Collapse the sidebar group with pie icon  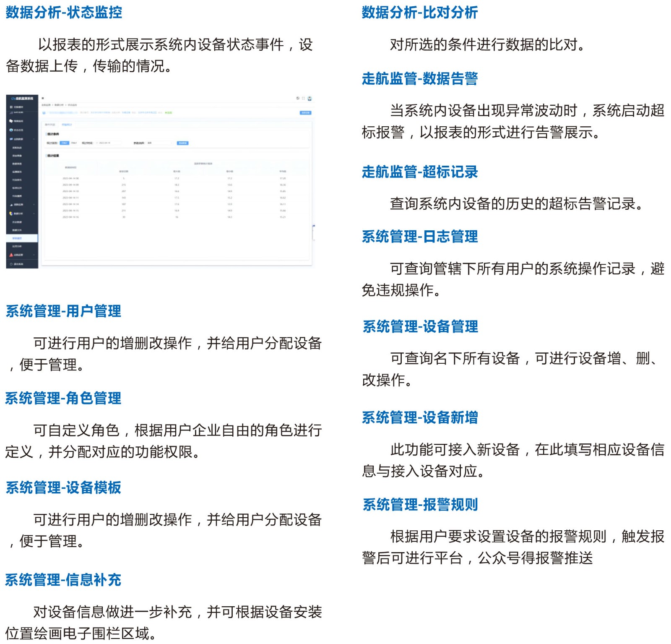click(x=34, y=214)
